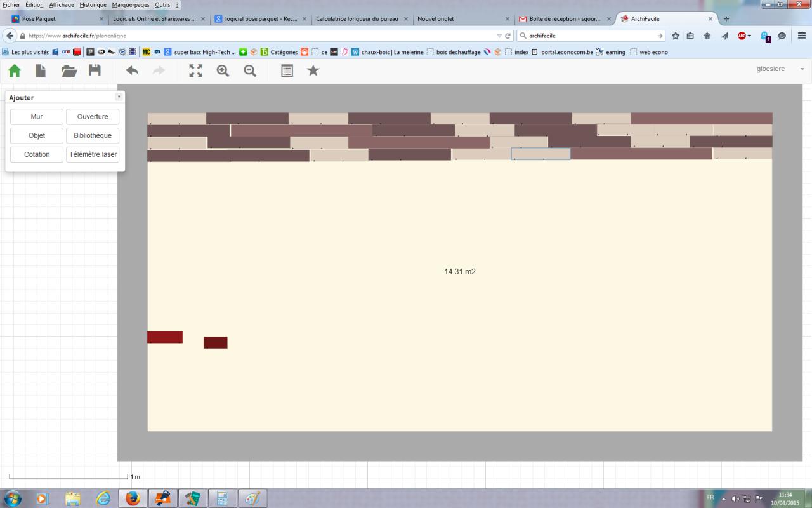Open the Fichier menu
Screen dimensions: 812x508
point(11,4)
